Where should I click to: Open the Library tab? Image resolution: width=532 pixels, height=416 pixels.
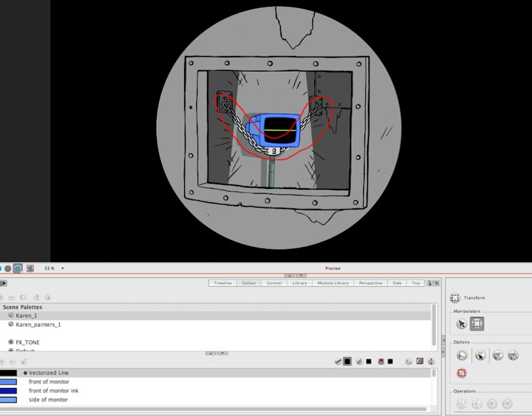click(x=300, y=283)
